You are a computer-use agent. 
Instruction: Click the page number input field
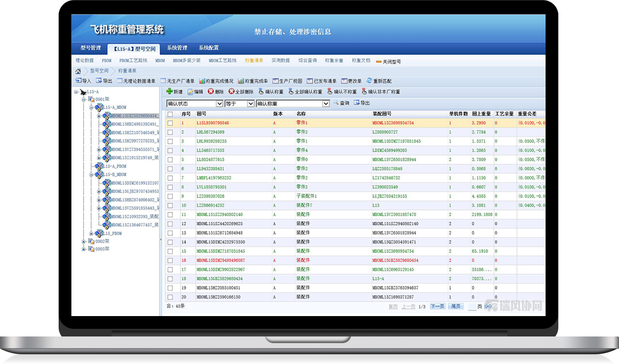[472, 306]
